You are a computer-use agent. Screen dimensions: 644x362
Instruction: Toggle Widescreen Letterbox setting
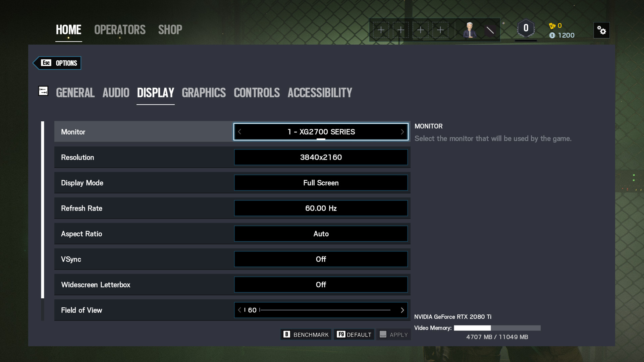tap(321, 284)
